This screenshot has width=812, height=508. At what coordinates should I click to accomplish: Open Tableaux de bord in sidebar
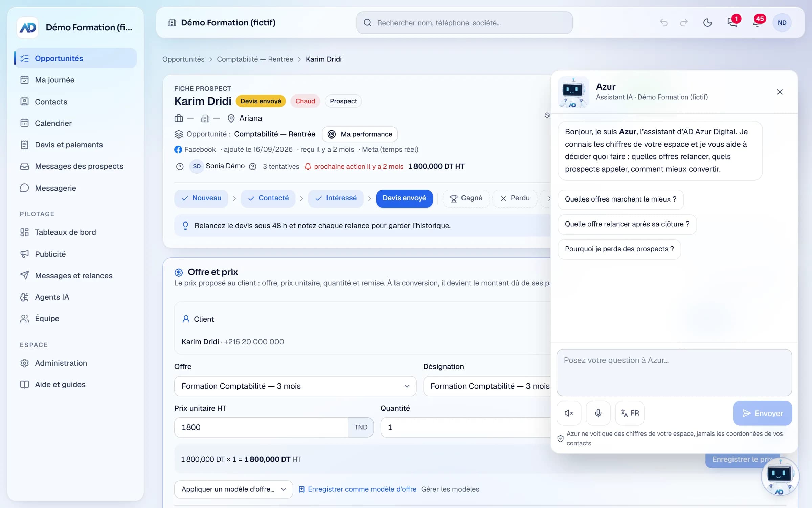[75, 232]
